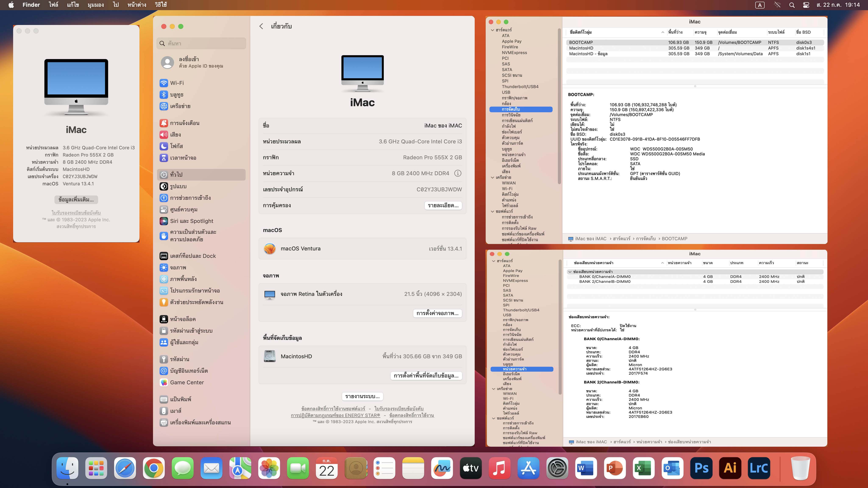Open App Store from the Dock
The image size is (868, 488).
pos(528,468)
